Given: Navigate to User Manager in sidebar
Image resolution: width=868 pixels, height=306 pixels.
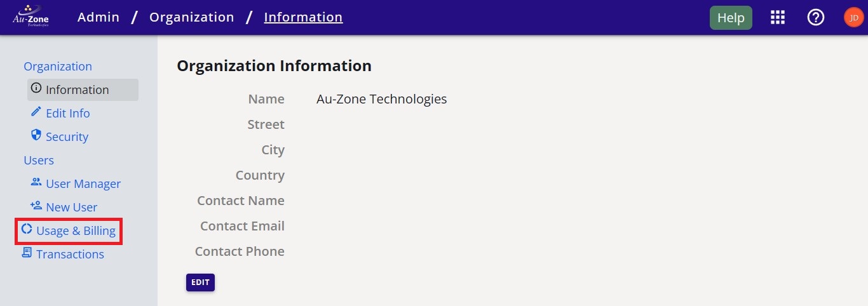Looking at the screenshot, I should point(83,183).
